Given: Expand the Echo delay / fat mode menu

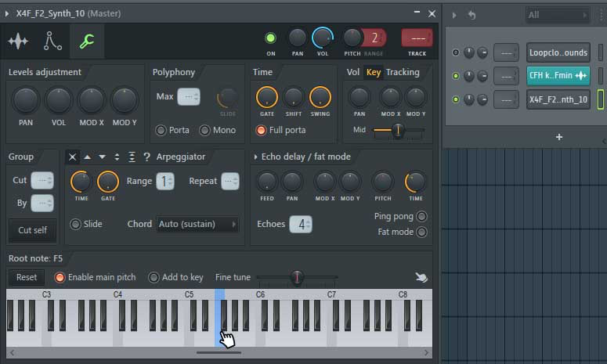Looking at the screenshot, I should point(256,157).
